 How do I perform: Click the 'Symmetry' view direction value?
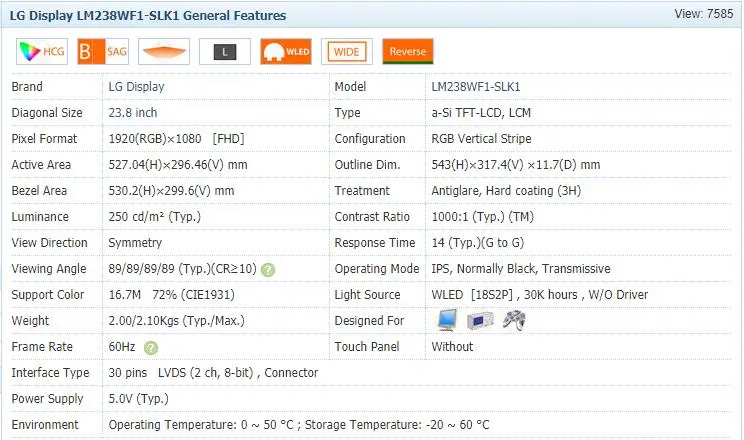tap(135, 243)
